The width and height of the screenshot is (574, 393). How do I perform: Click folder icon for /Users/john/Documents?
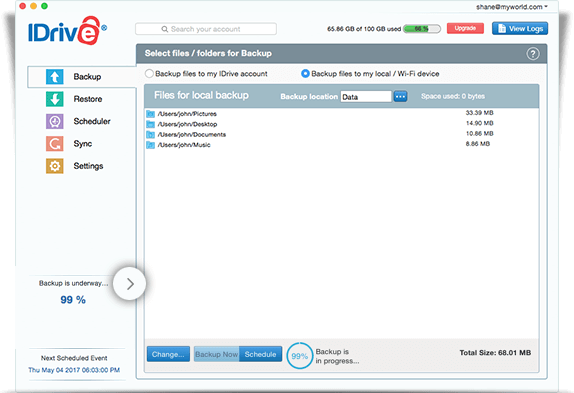point(150,135)
